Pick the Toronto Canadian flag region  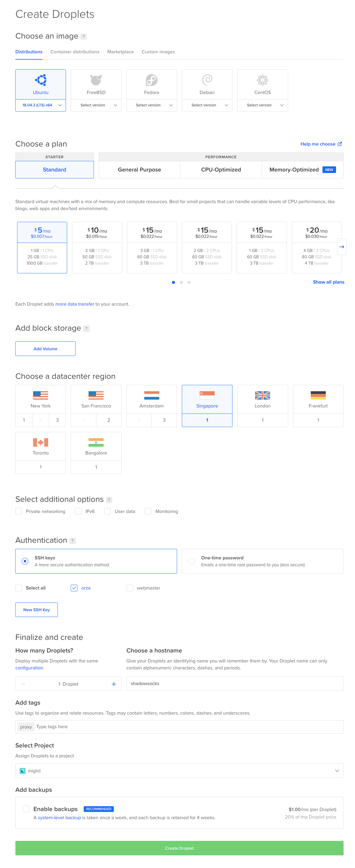pyautogui.click(x=40, y=442)
